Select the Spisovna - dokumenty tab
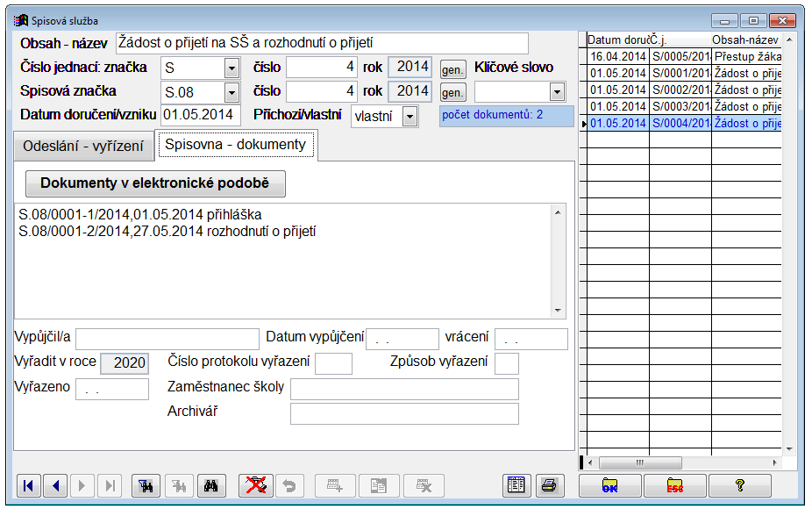This screenshot has height=509, width=812. click(235, 145)
